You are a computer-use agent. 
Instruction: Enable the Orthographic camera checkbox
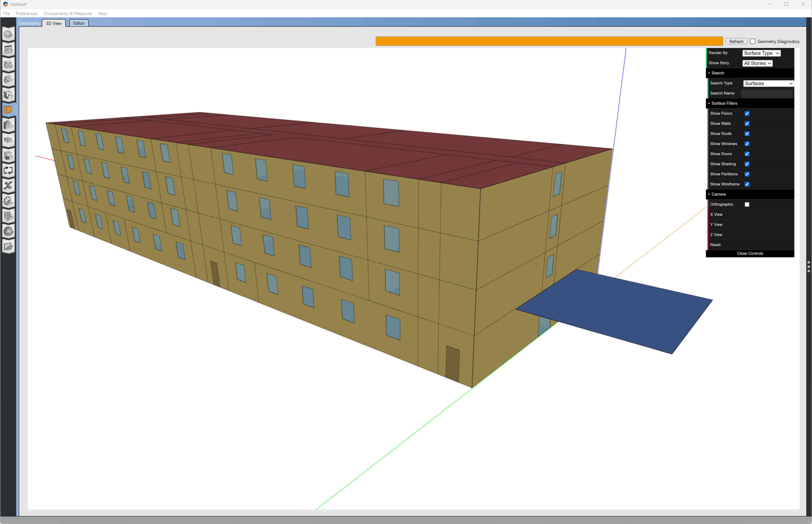click(747, 204)
